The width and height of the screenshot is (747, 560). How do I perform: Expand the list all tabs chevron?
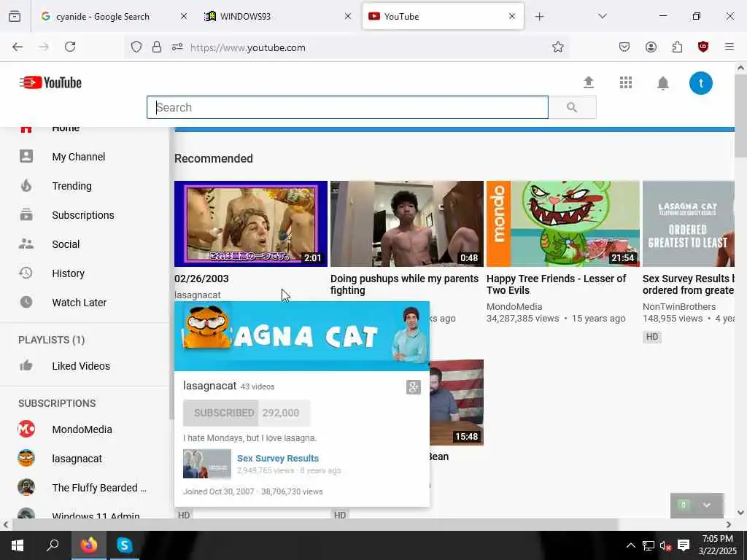[x=602, y=16]
